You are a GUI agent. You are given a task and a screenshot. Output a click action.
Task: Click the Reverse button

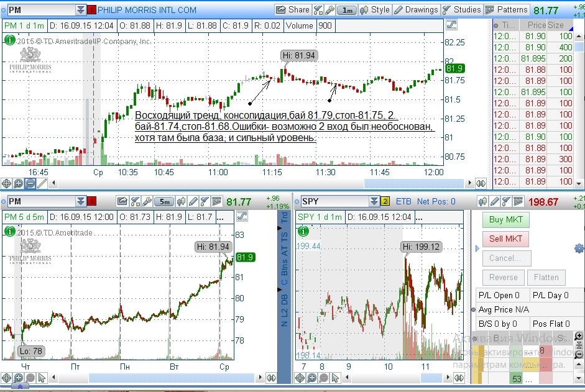504,278
